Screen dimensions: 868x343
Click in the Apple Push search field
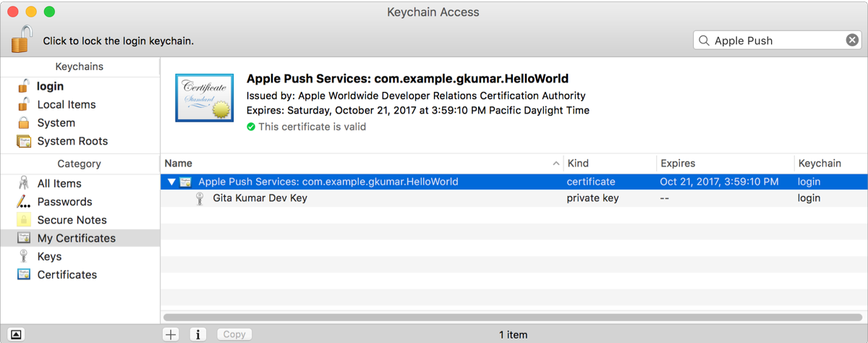coord(774,41)
